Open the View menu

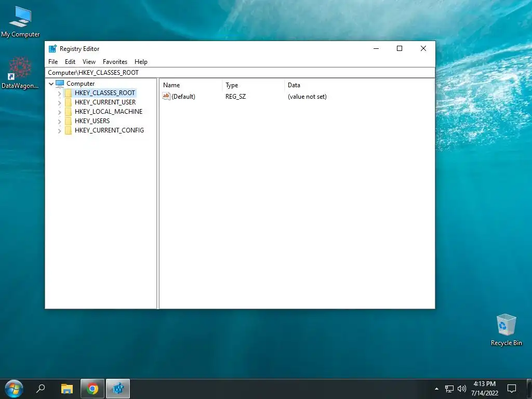(x=89, y=62)
